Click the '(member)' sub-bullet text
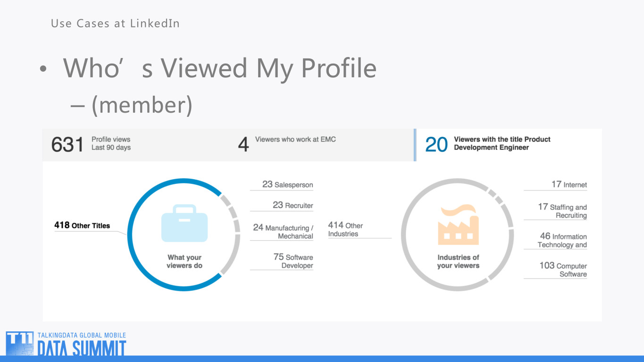This screenshot has height=362, width=644. pyautogui.click(x=142, y=104)
